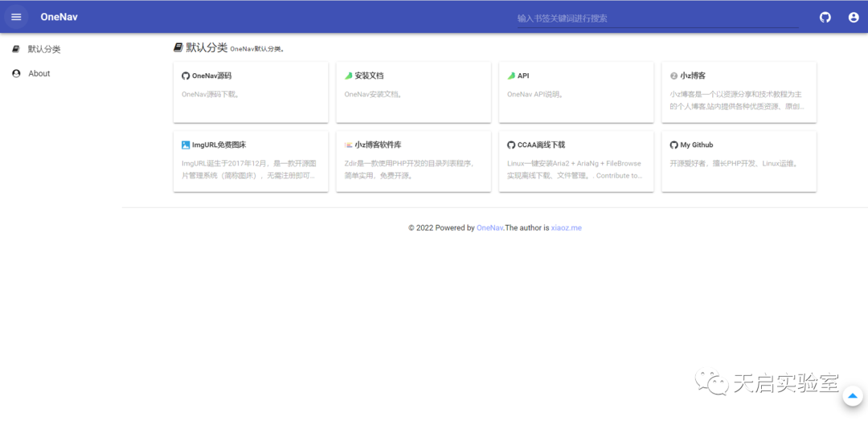Screen dimensions: 868x421
Task: Open the 小z博客 bookmark card
Action: coord(739,92)
